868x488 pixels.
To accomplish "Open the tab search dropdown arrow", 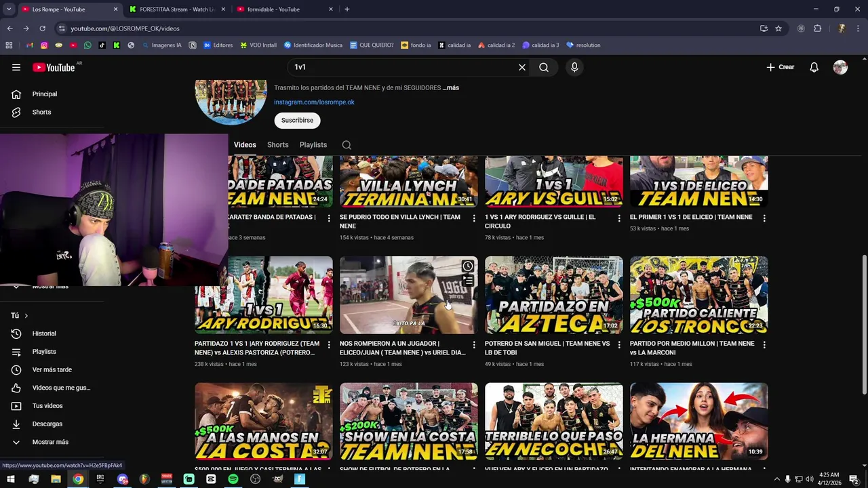I will (x=9, y=9).
